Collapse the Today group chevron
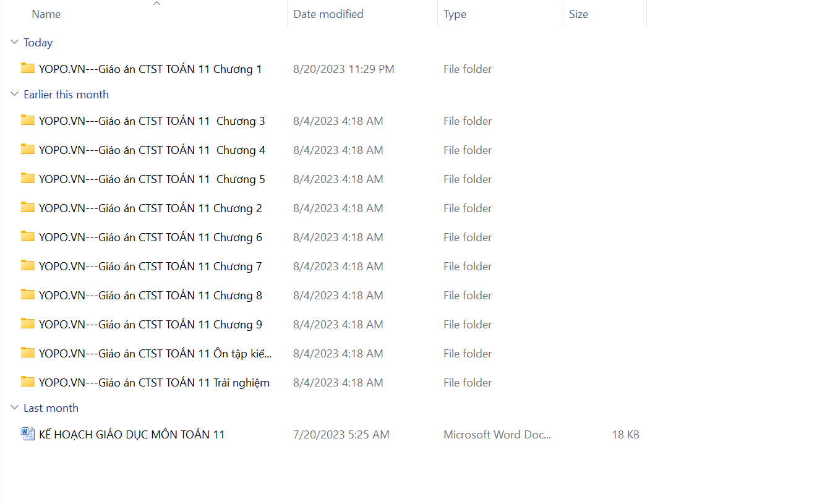The width and height of the screenshot is (817, 504). pyautogui.click(x=14, y=43)
